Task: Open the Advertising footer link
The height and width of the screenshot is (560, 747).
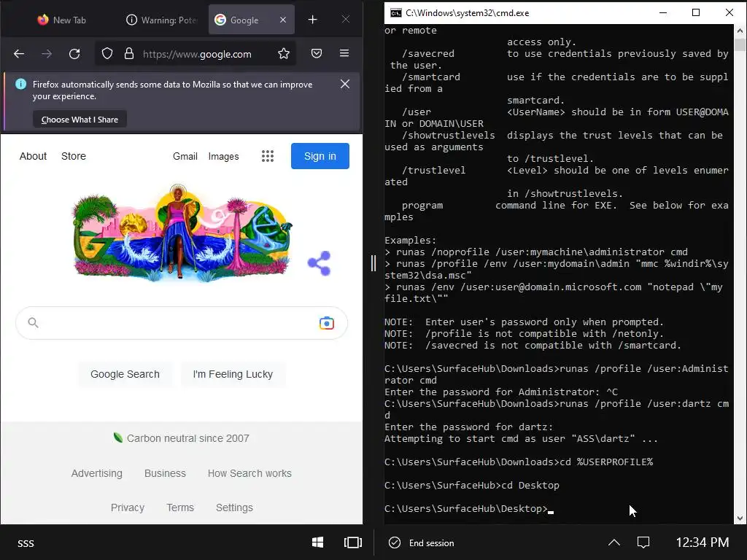Action: [97, 473]
